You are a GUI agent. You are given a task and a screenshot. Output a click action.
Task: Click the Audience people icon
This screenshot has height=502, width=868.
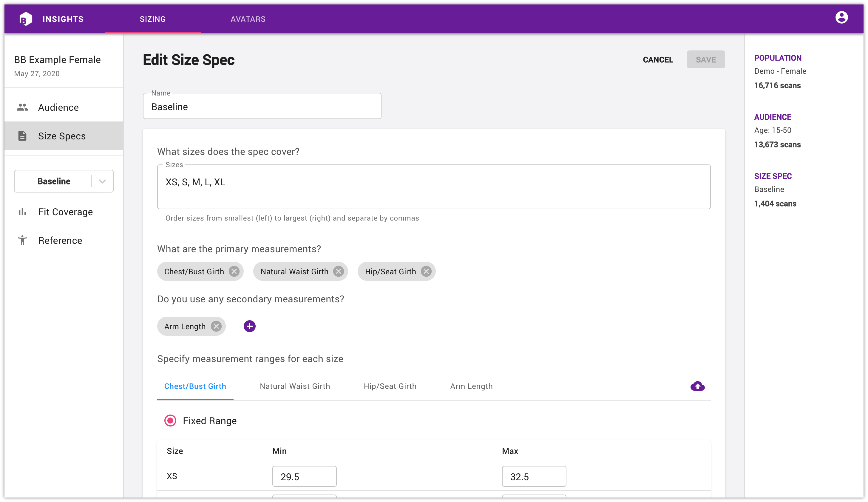(22, 107)
